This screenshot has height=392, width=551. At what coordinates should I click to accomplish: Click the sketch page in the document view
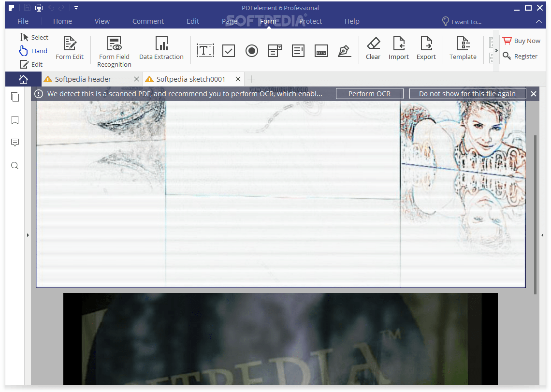pos(281,194)
